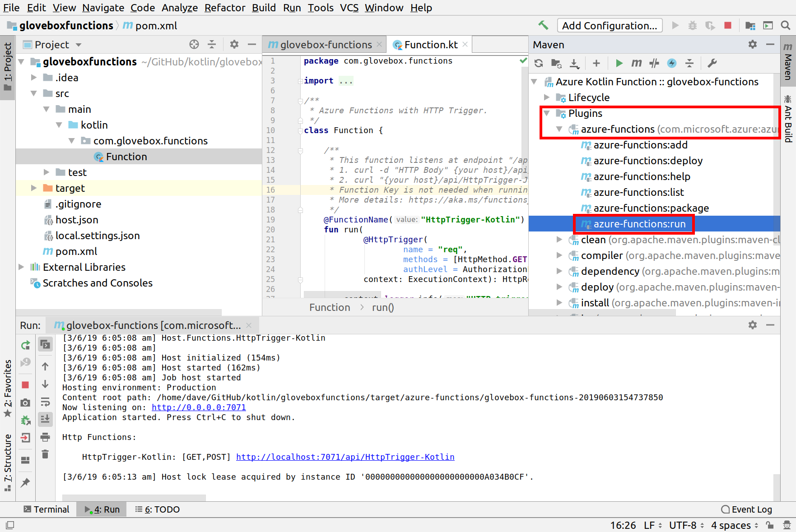
Task: Click Generate Sources and Update Folders icon
Action: point(556,63)
